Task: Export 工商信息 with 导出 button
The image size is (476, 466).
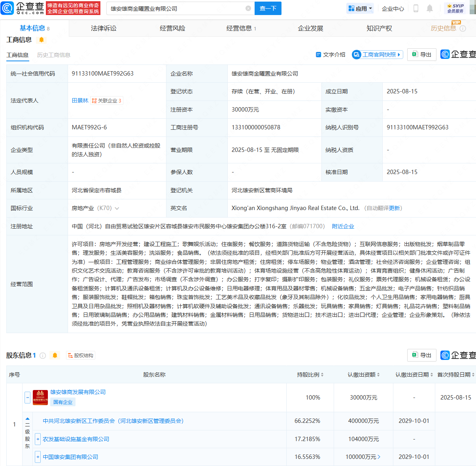Action: point(422,55)
